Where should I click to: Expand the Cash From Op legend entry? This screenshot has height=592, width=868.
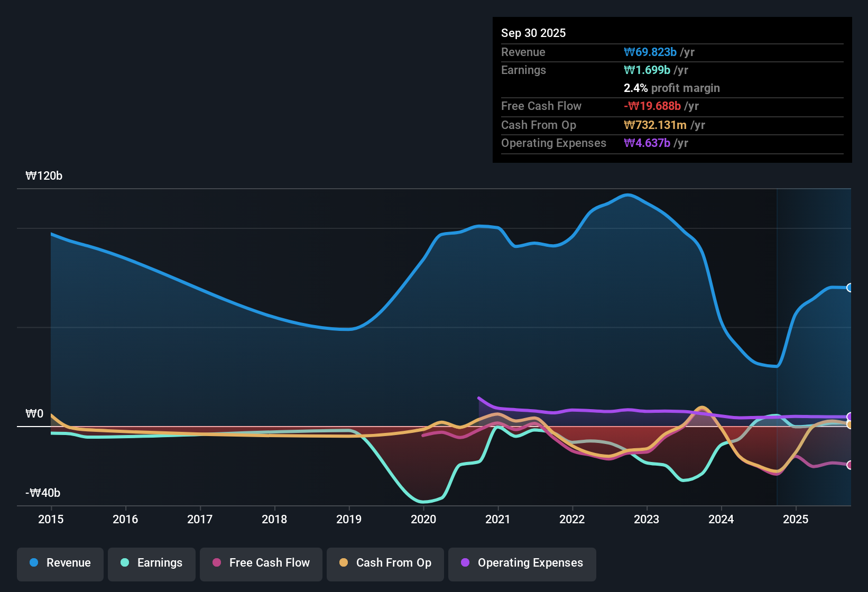coord(385,563)
